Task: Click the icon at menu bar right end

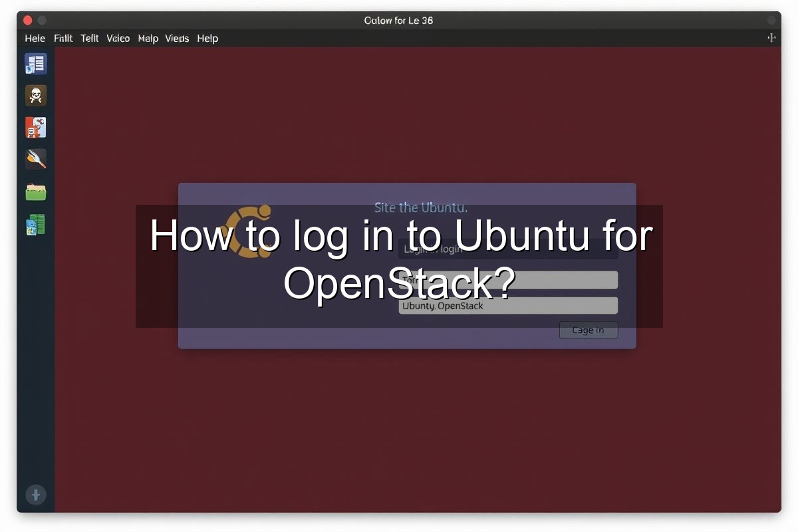Action: coord(771,38)
